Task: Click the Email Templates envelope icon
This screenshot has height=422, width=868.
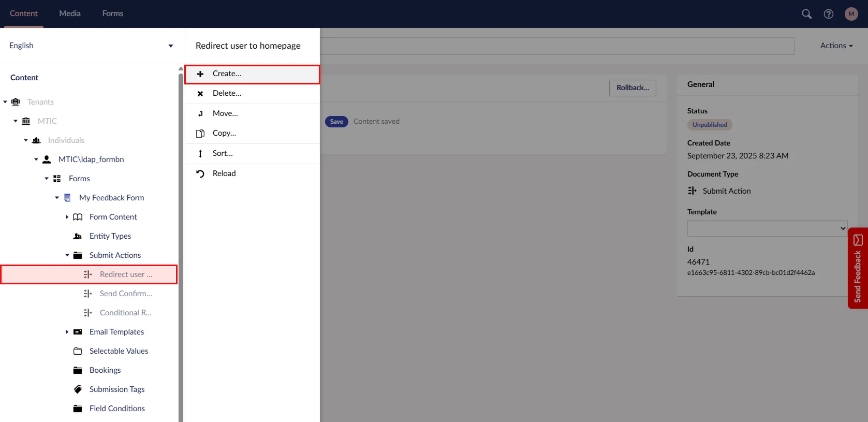Action: click(78, 332)
